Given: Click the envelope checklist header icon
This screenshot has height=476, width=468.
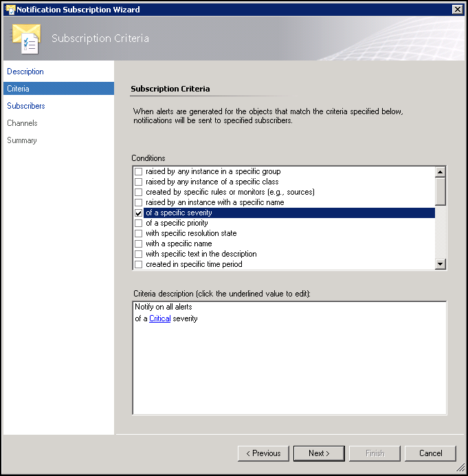Looking at the screenshot, I should [26, 39].
